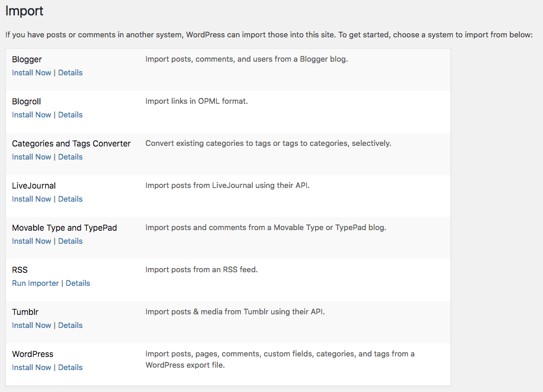
Task: Show Details for Categories and Tags Converter
Action: [70, 157]
